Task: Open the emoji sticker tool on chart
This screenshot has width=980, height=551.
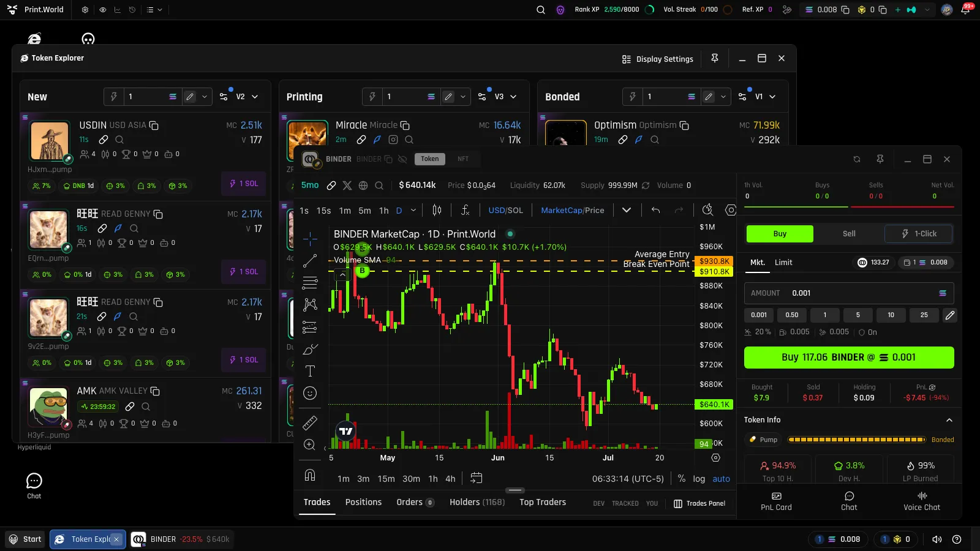Action: [310, 393]
